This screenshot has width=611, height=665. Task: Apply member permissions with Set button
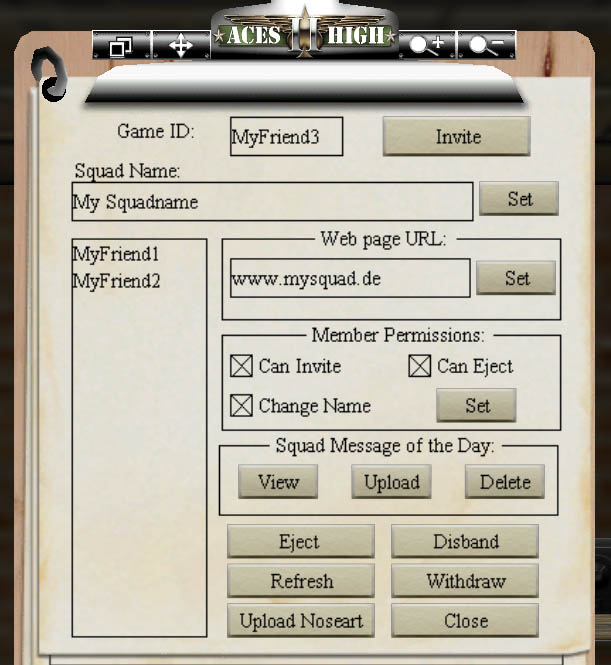click(476, 405)
